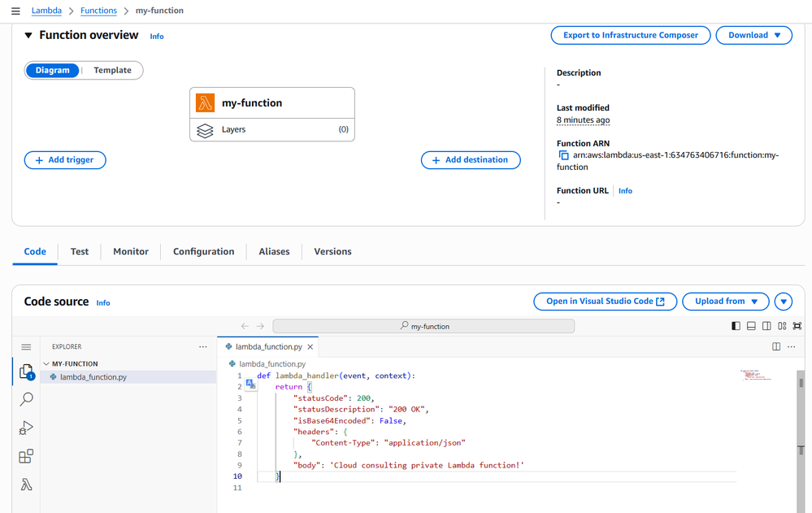
Task: Open the Lambda icon in activity bar
Action: point(26,485)
